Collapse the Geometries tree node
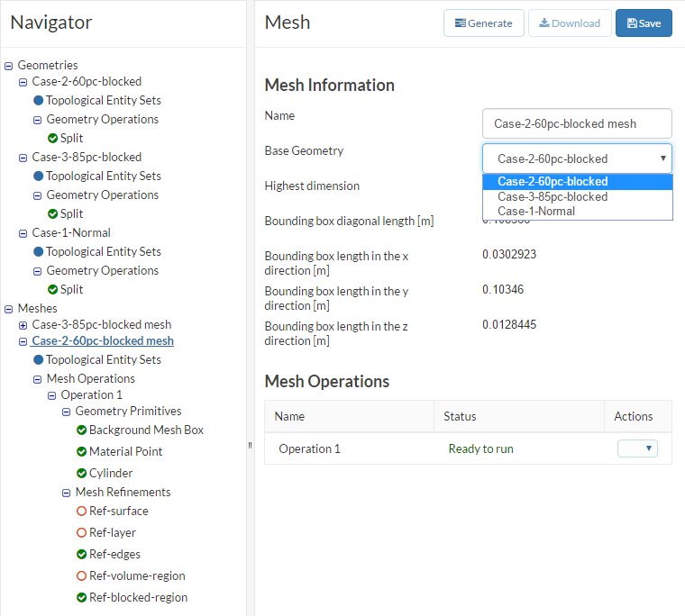Viewport: 685px width, 616px height. 9,66
